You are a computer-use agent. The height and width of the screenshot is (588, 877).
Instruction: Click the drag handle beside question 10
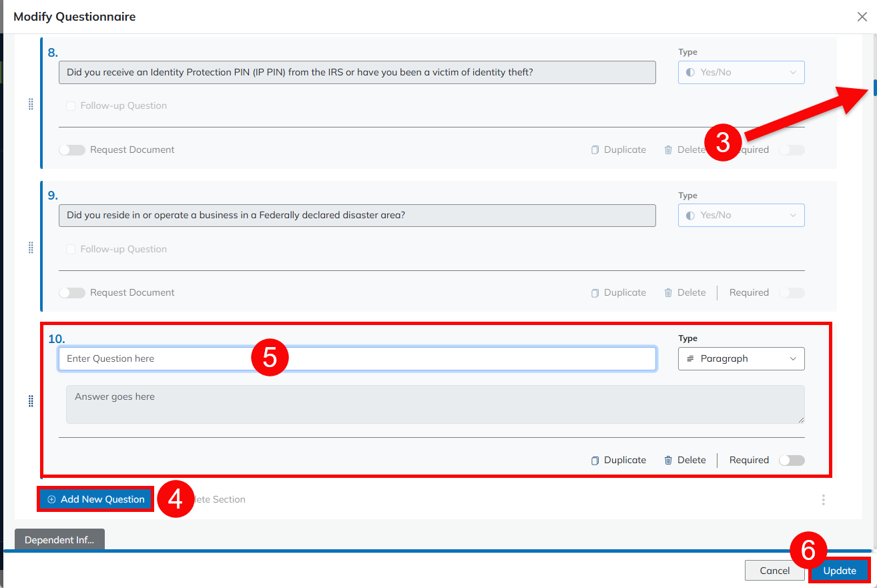31,401
